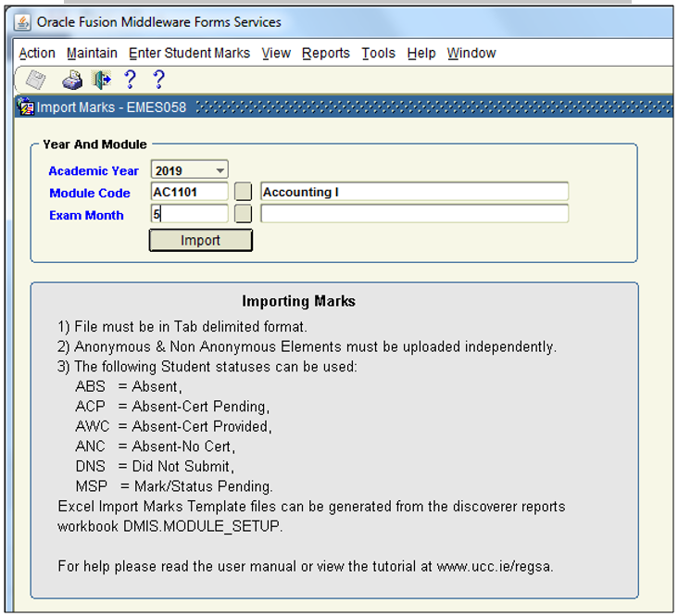This screenshot has width=678, height=616.
Task: Open the Action menu
Action: [37, 54]
